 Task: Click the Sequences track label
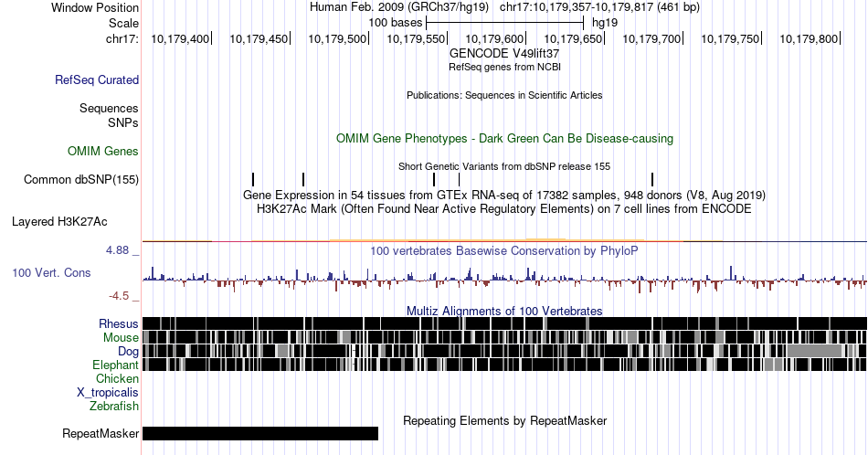[x=109, y=108]
